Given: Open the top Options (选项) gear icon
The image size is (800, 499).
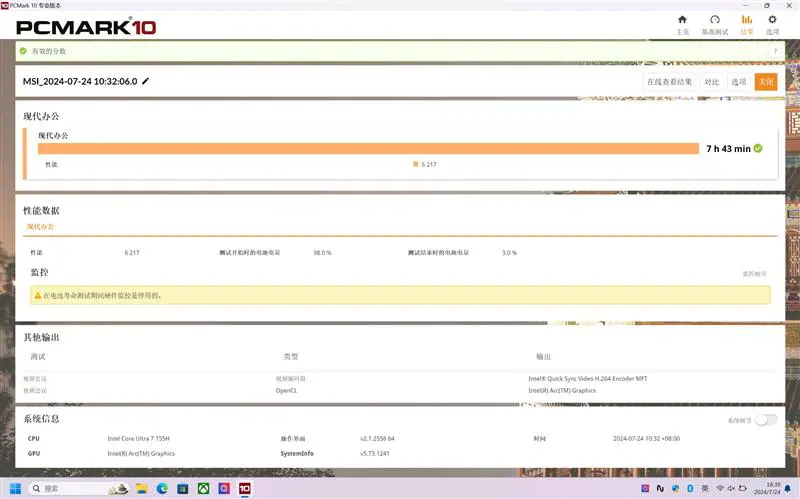Looking at the screenshot, I should [772, 20].
